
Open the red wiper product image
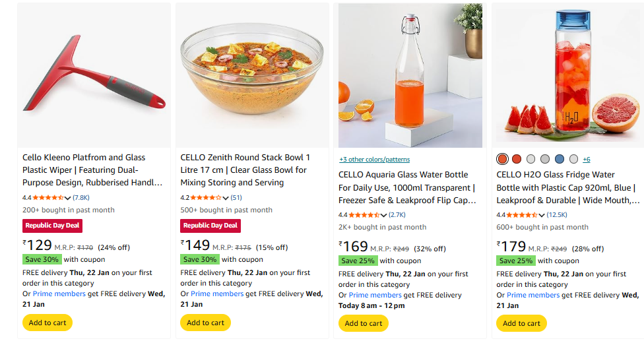point(94,76)
